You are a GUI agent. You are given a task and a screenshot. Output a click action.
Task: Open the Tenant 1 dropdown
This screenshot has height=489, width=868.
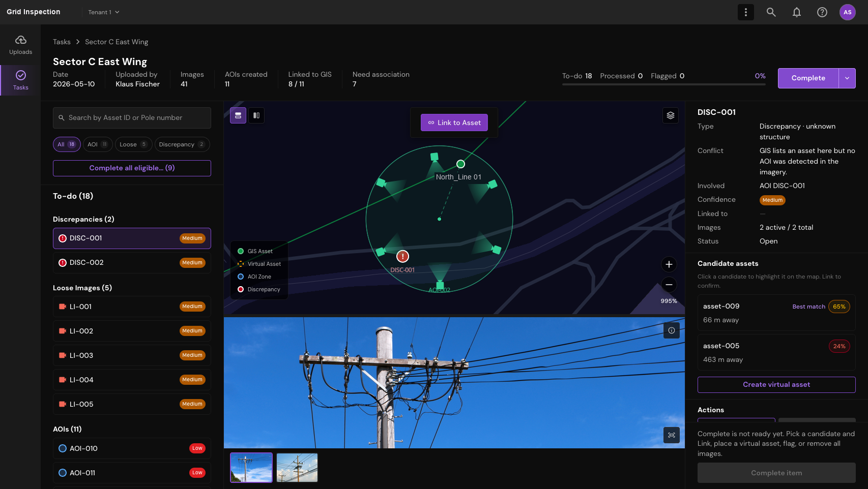click(x=104, y=12)
